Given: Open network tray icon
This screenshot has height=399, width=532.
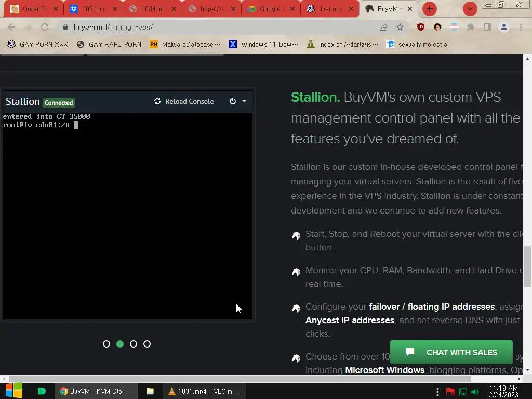Looking at the screenshot, I should (463, 392).
